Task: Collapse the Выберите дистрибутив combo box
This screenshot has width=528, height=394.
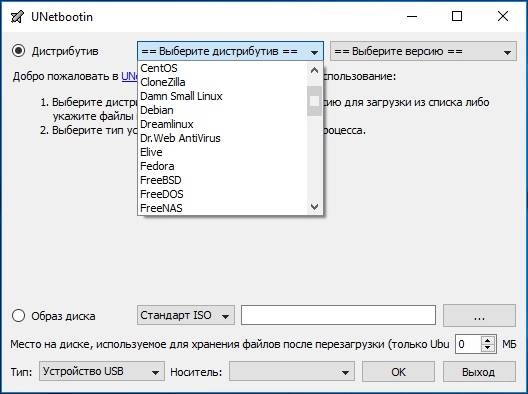Action: pyautogui.click(x=230, y=51)
